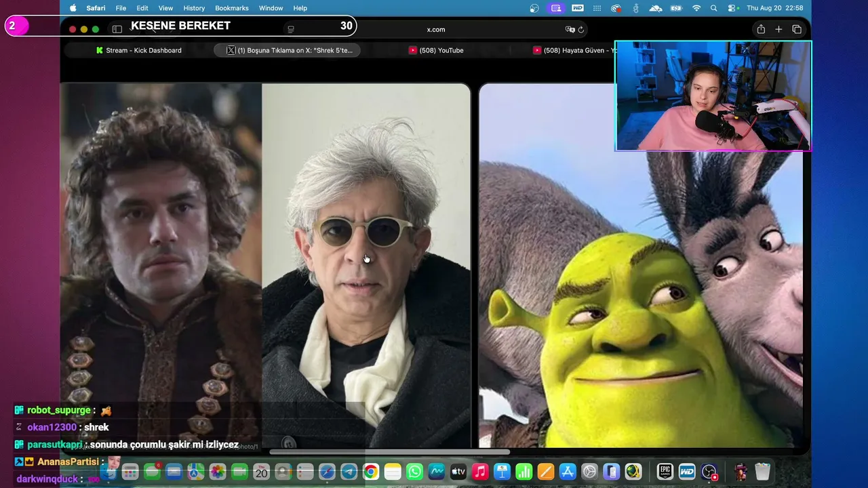Open the History menu
Image resolution: width=868 pixels, height=488 pixels.
pos(194,8)
